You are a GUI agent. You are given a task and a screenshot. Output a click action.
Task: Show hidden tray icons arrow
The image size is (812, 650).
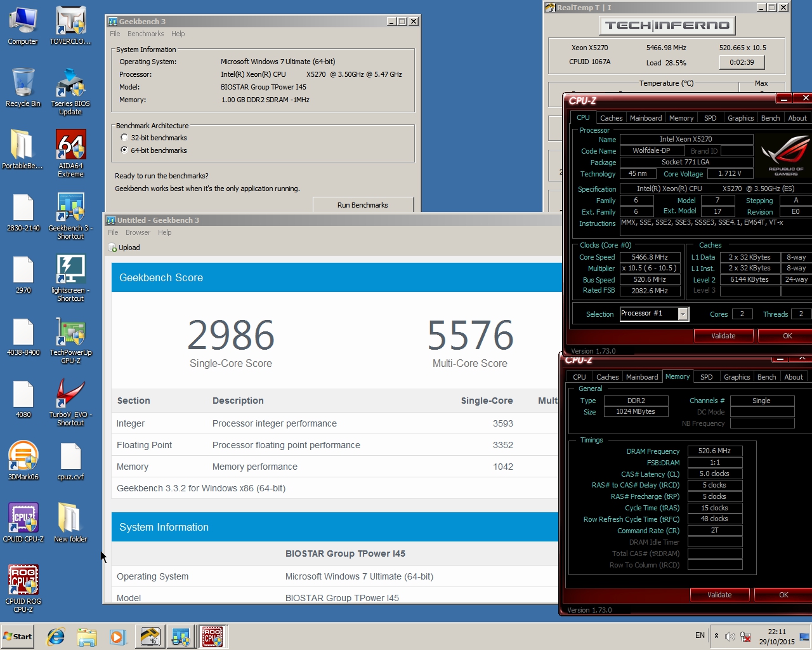click(716, 636)
